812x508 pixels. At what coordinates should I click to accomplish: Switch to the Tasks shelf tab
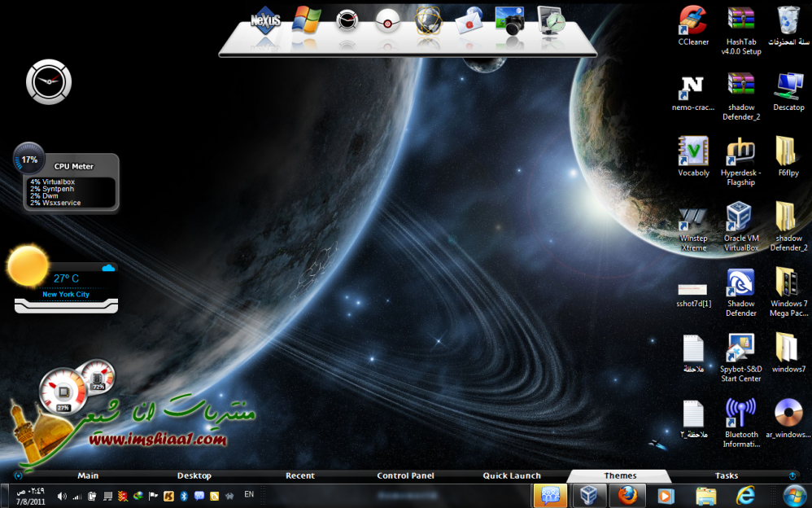point(727,476)
